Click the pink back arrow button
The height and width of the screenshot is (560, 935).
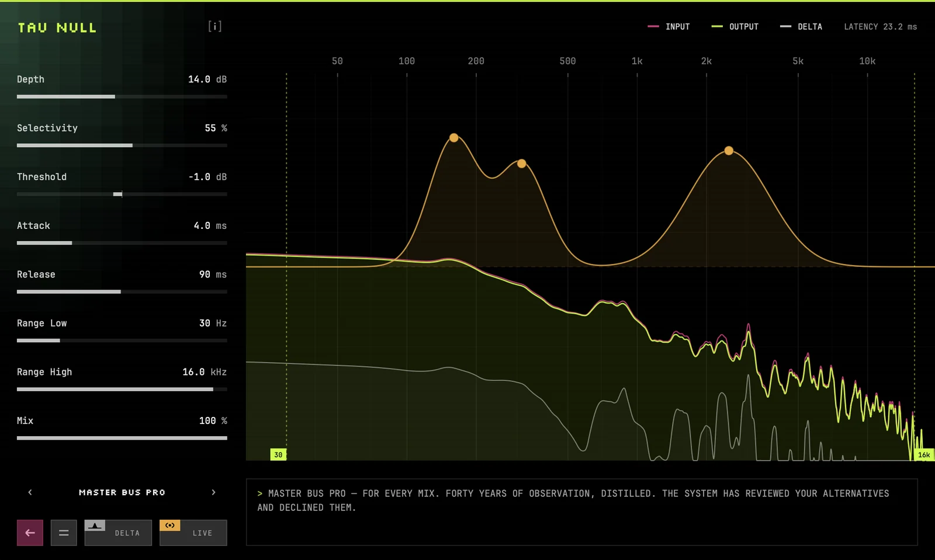[x=30, y=533]
